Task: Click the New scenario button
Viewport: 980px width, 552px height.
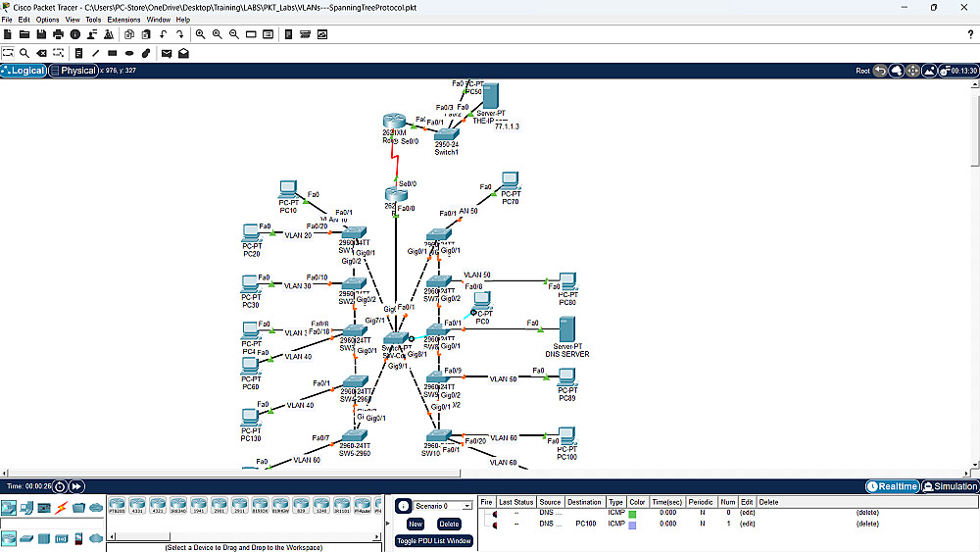Action: pyautogui.click(x=416, y=524)
